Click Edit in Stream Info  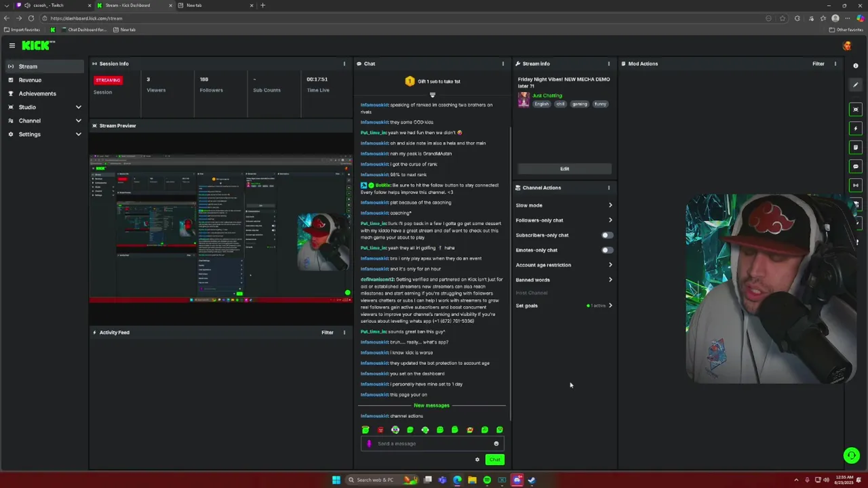[x=565, y=169]
